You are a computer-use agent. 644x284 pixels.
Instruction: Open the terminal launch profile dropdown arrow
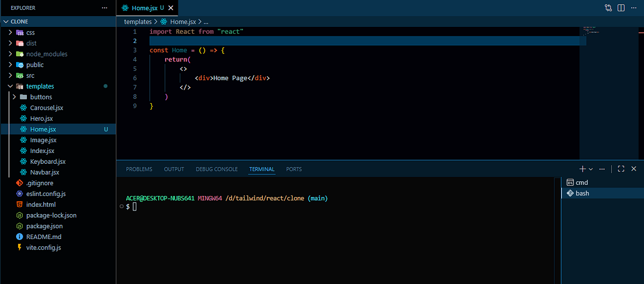(591, 169)
